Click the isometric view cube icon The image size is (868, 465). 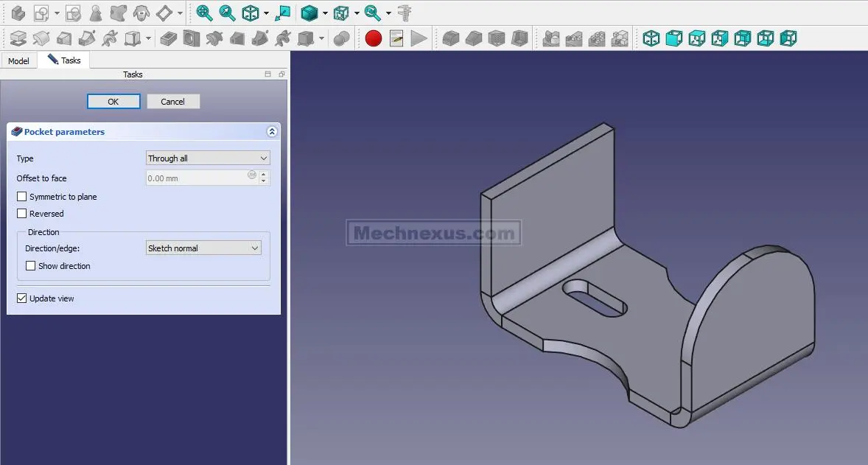tap(651, 38)
